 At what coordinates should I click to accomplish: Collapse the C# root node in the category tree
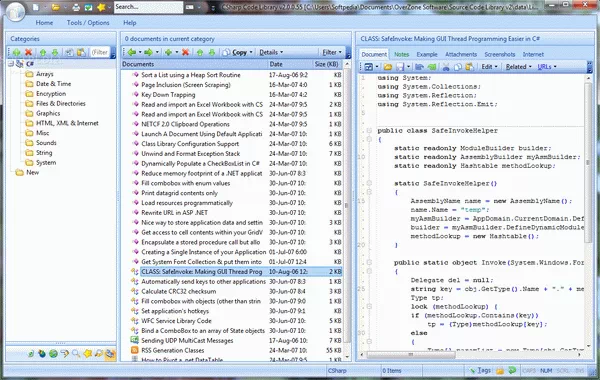click(x=11, y=64)
